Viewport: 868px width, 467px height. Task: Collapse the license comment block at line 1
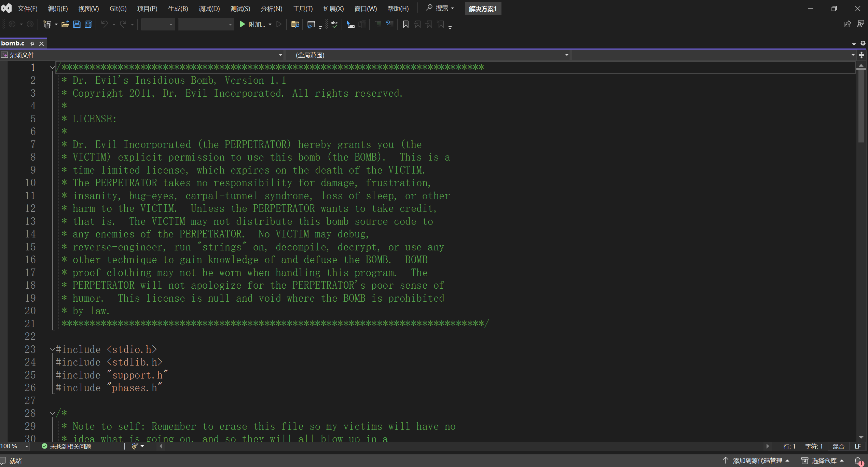(52, 67)
